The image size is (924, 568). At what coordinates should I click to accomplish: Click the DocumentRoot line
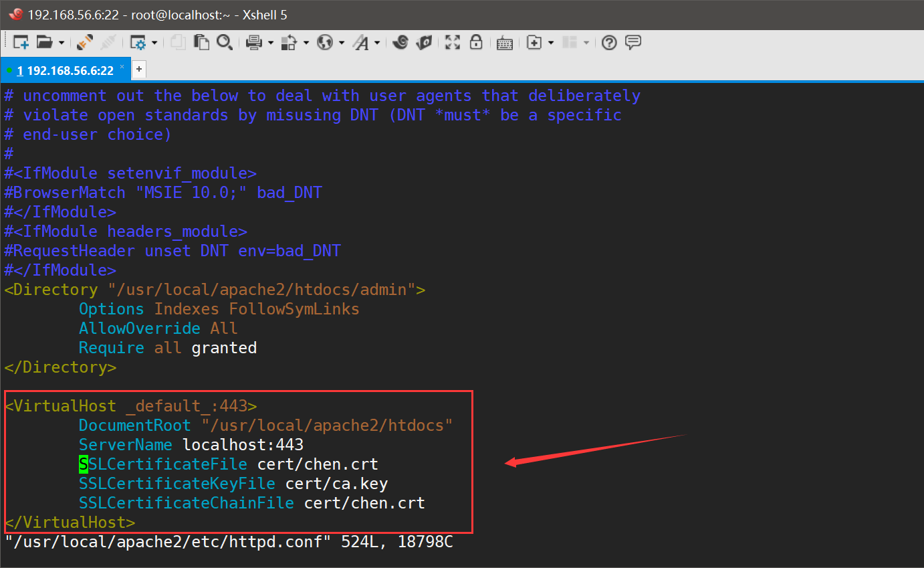tap(266, 425)
